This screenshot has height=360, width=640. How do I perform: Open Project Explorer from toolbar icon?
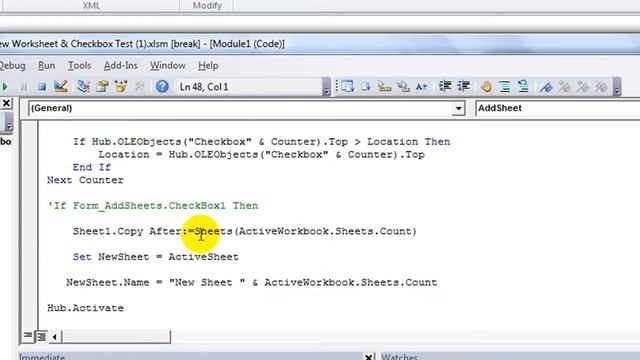click(83, 87)
